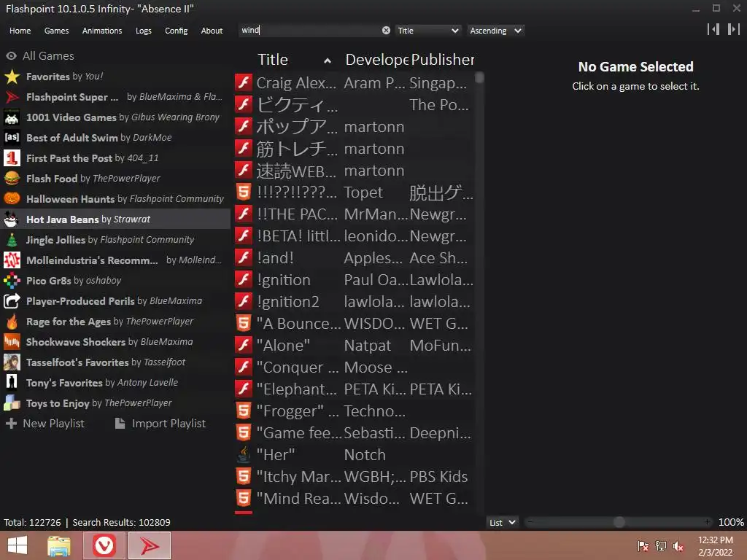Clear the search box with the X icon

point(386,31)
